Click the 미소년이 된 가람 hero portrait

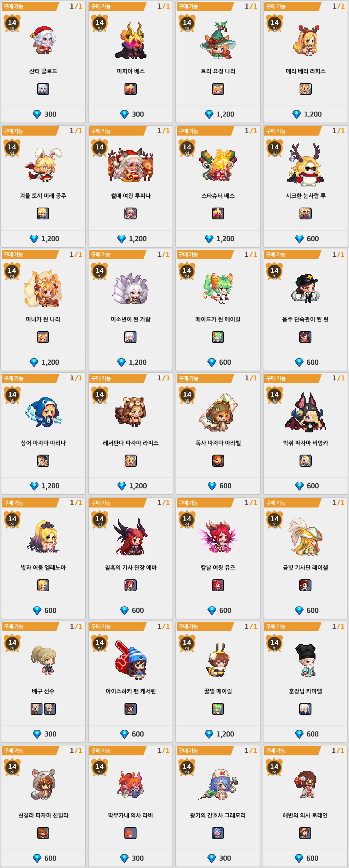point(131,337)
